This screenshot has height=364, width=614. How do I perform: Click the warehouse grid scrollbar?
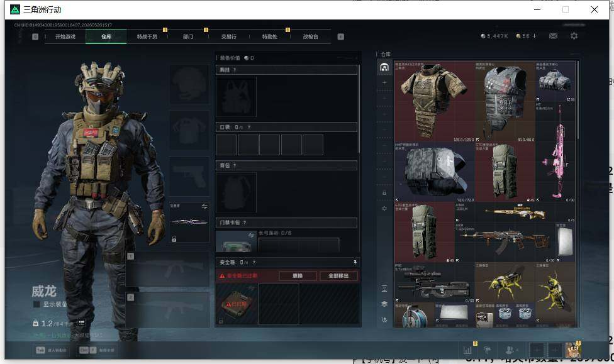coord(578,100)
